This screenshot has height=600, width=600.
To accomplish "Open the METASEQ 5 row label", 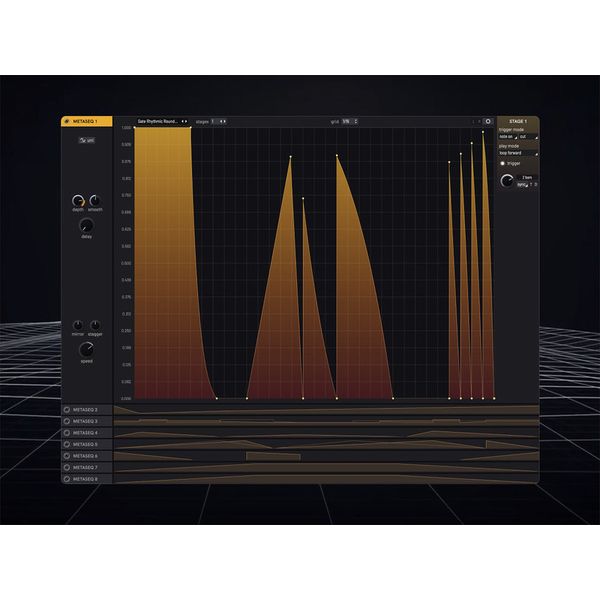I will coord(85,444).
